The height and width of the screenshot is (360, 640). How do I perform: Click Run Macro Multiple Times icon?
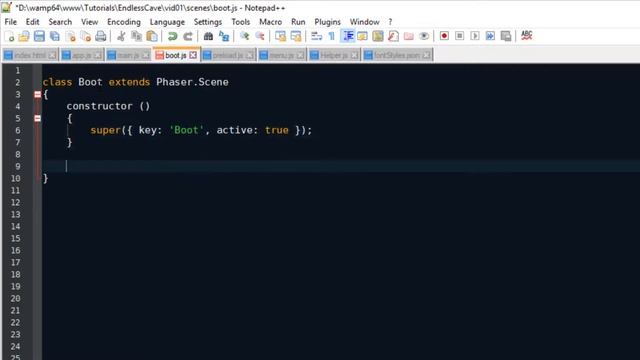click(x=490, y=36)
